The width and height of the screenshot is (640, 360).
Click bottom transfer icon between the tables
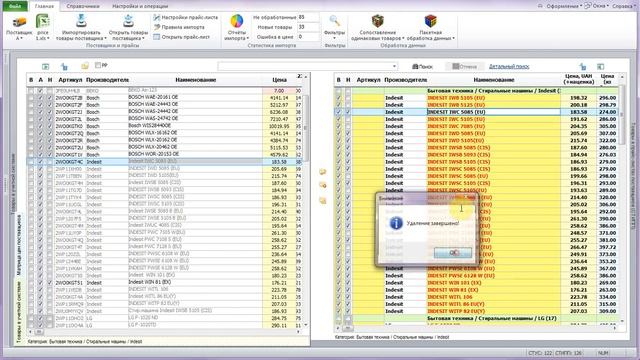click(x=322, y=200)
